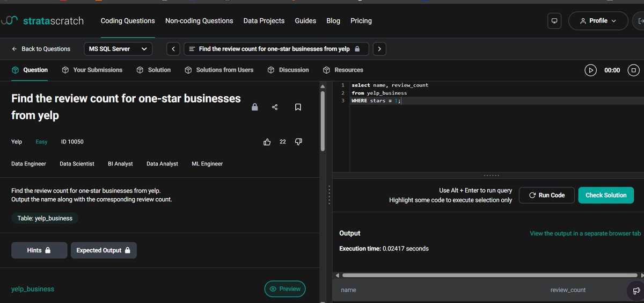The height and width of the screenshot is (303, 644).
Task: Open the Profile dropdown menu
Action: pos(598,21)
